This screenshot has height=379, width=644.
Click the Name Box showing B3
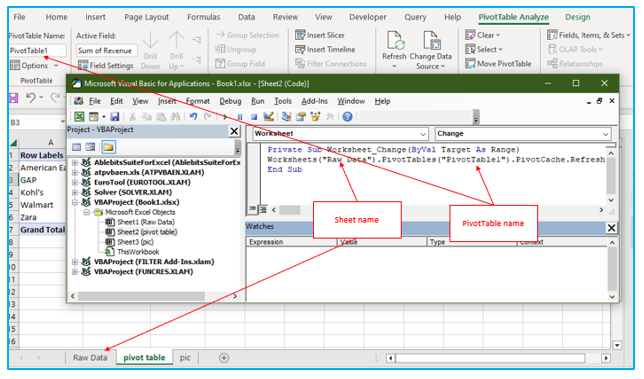(36, 122)
